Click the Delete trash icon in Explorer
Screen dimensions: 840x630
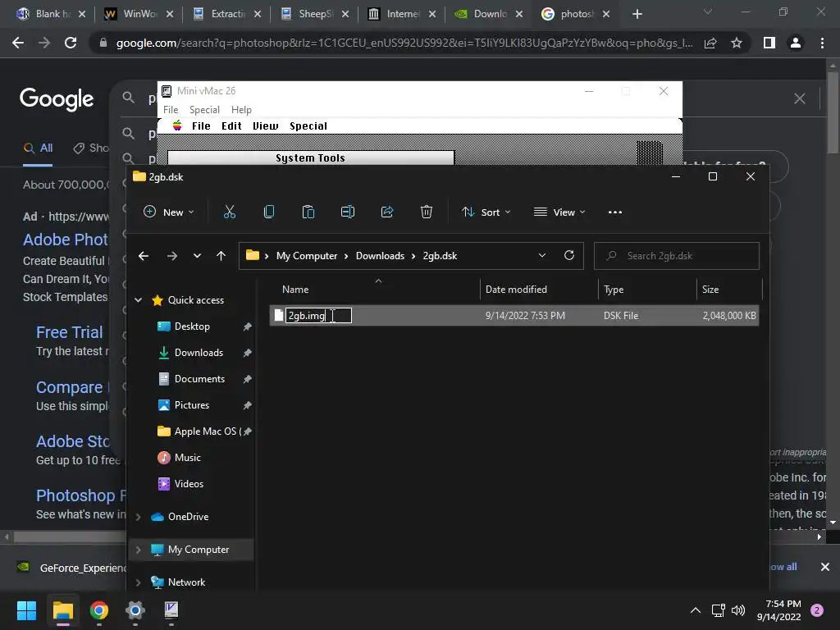pos(427,212)
